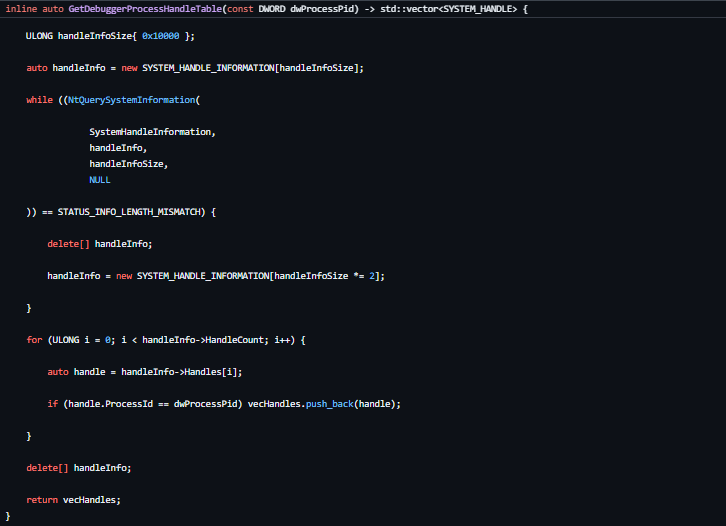726x526 pixels.
Task: Click 'const DWORD dwProcessPid' parameter
Action: (x=290, y=9)
